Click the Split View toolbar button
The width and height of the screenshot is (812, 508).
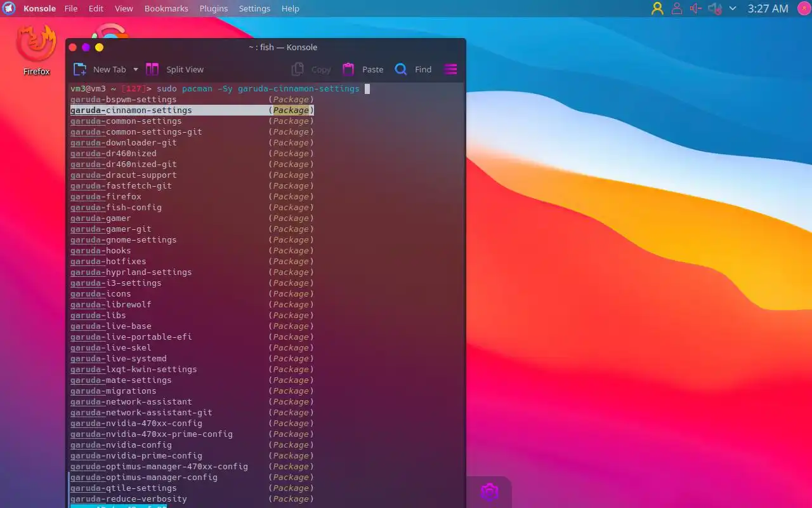(x=174, y=69)
